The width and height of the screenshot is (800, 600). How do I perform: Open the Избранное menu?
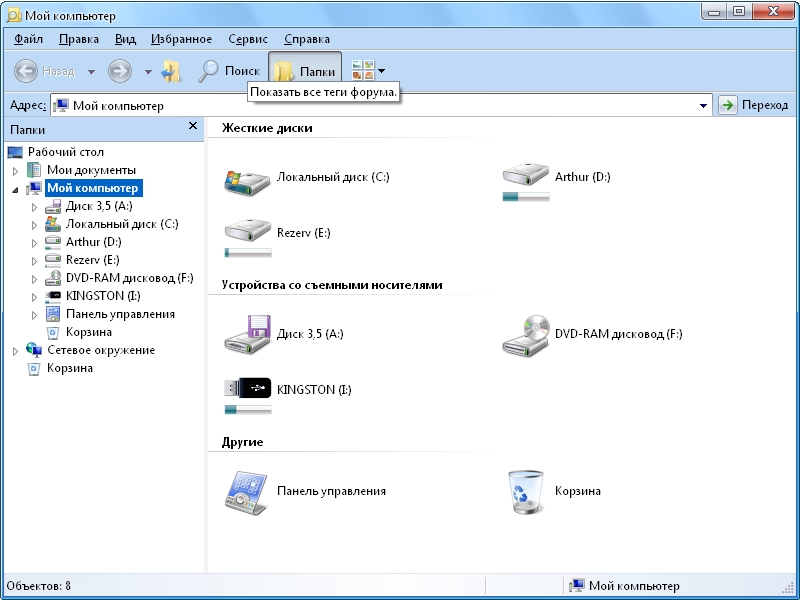click(x=181, y=39)
